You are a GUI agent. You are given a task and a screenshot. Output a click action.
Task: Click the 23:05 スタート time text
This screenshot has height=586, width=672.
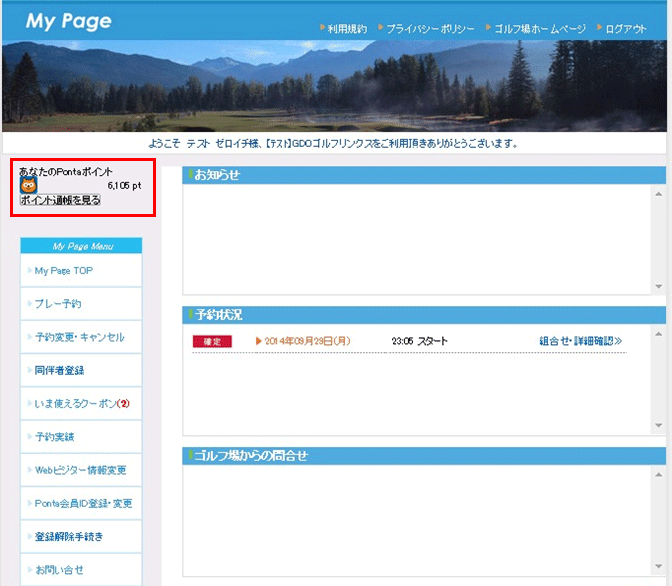point(419,341)
